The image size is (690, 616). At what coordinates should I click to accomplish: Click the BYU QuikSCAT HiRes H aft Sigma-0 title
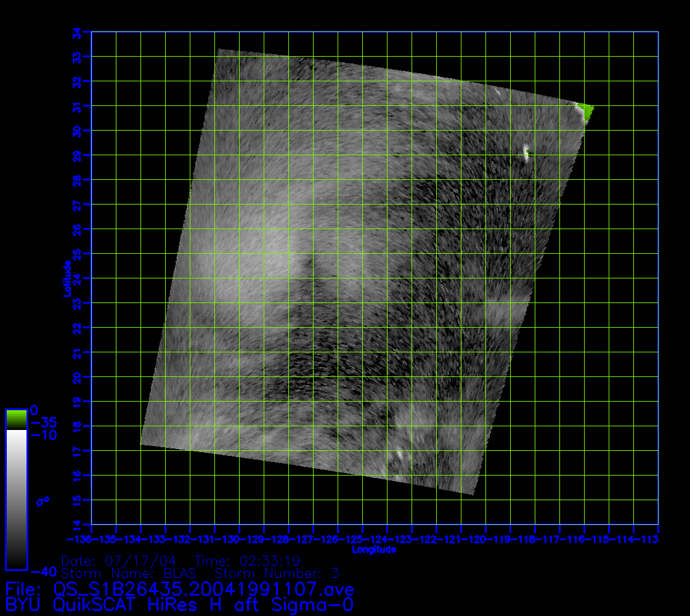pyautogui.click(x=179, y=603)
